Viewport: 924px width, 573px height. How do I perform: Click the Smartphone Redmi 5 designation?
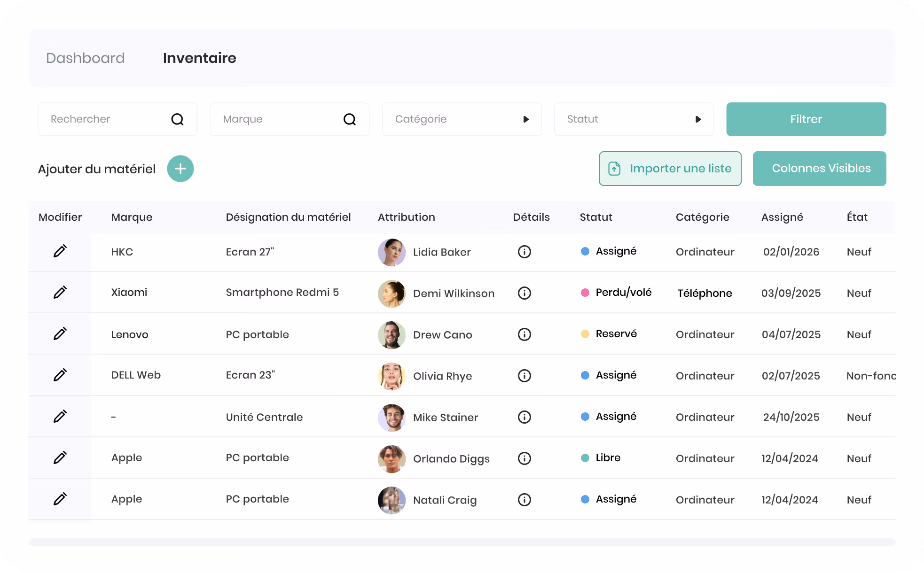click(282, 292)
